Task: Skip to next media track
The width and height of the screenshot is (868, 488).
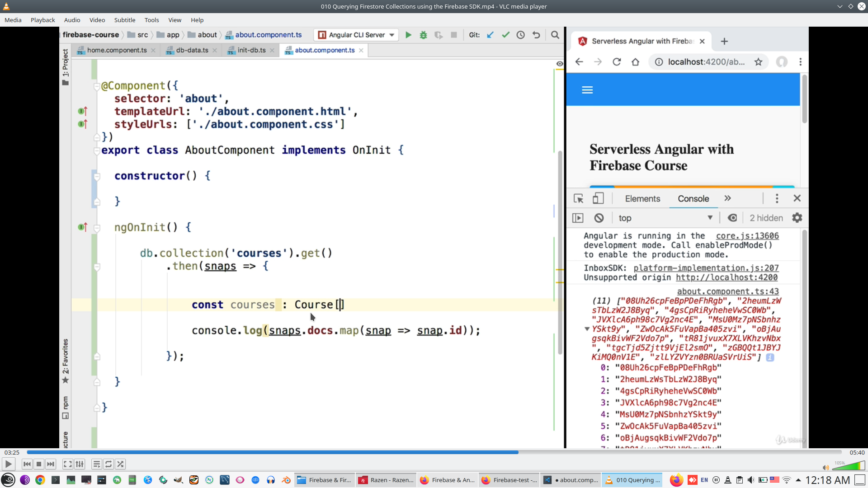Action: [x=51, y=464]
